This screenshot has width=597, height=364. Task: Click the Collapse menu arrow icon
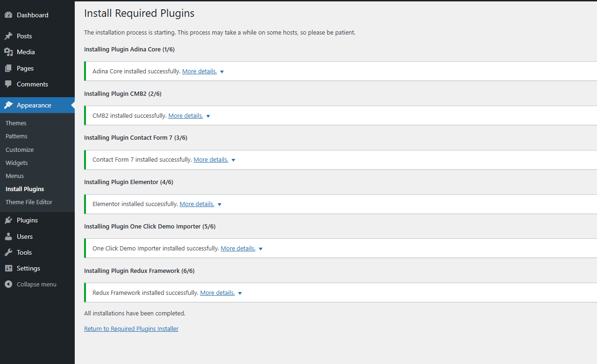[x=8, y=284]
